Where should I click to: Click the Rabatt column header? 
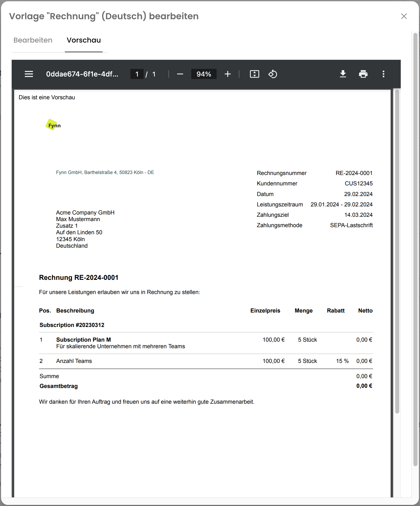336,311
